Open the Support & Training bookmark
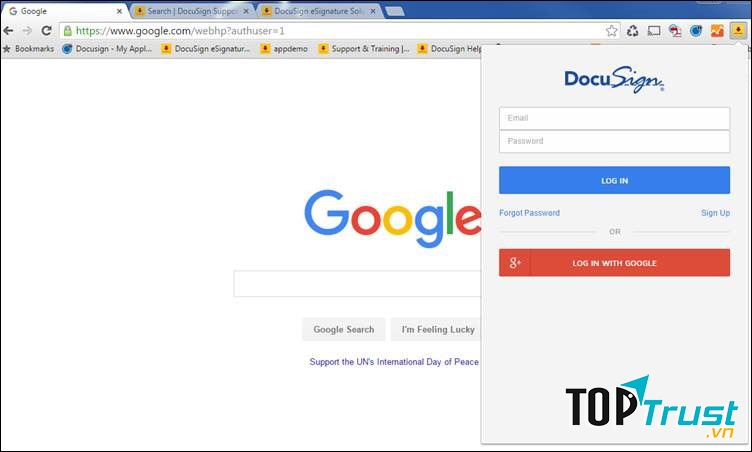This screenshot has height=452, width=752. coord(364,48)
